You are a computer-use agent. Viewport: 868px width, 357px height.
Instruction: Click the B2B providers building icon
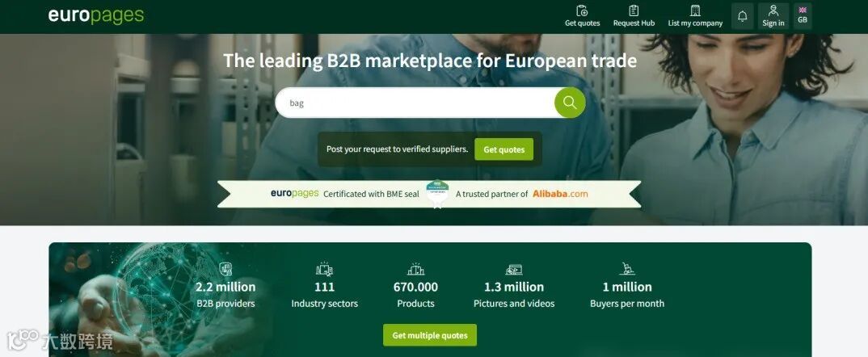click(x=225, y=269)
